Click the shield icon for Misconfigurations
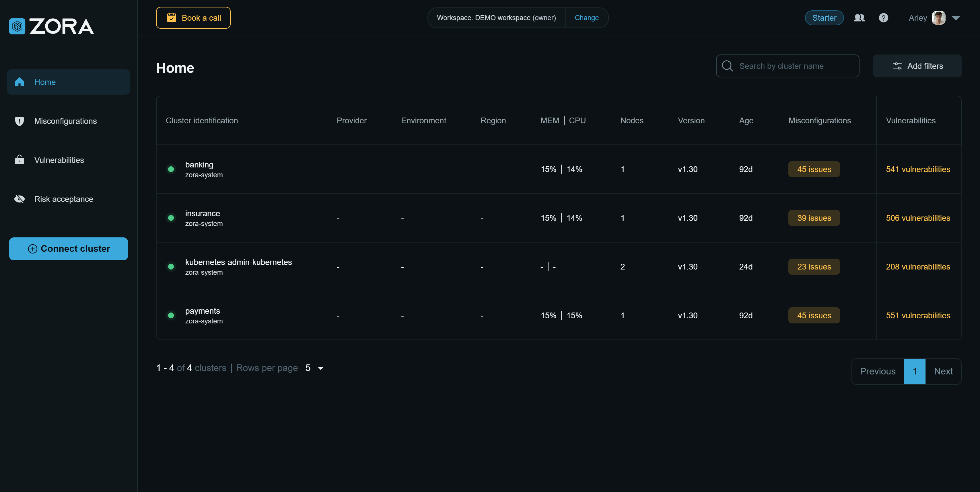 pos(20,121)
